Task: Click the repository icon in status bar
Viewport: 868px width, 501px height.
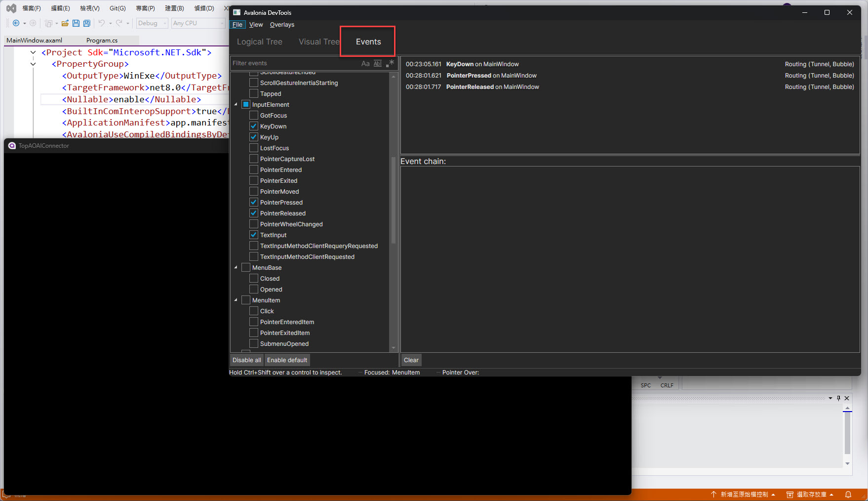Action: click(x=790, y=495)
